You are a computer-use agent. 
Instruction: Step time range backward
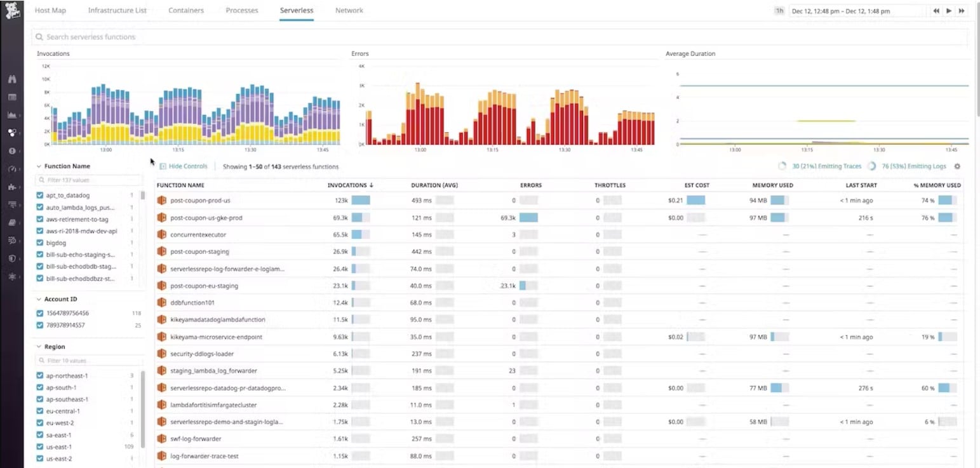(936, 11)
